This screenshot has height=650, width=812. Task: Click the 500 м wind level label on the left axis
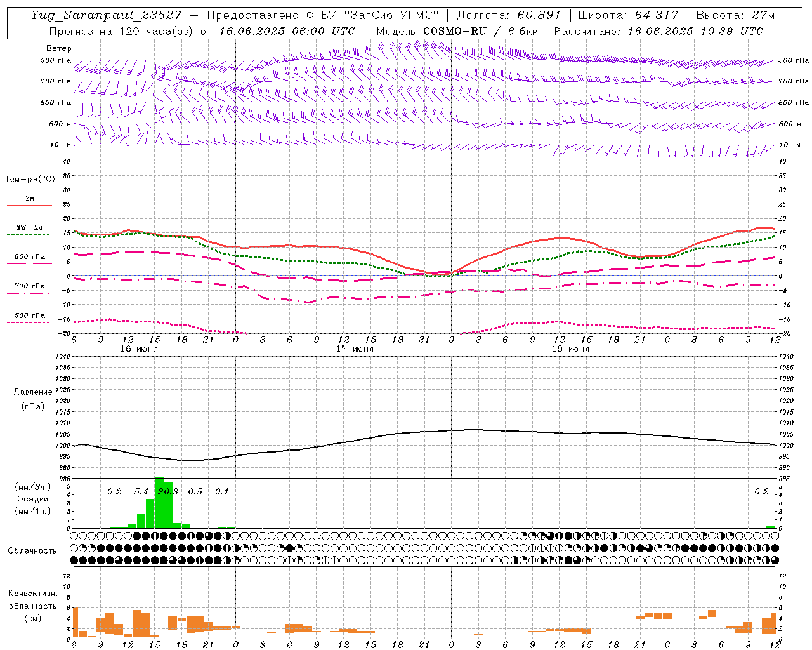[x=60, y=124]
